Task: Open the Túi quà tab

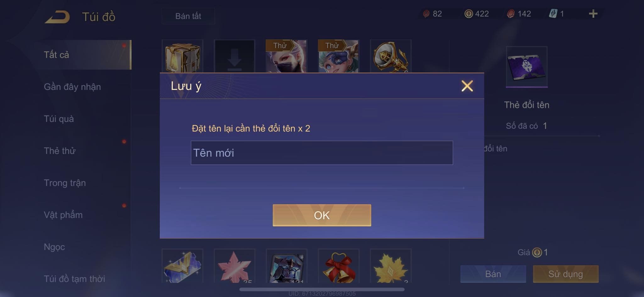Action: (59, 119)
